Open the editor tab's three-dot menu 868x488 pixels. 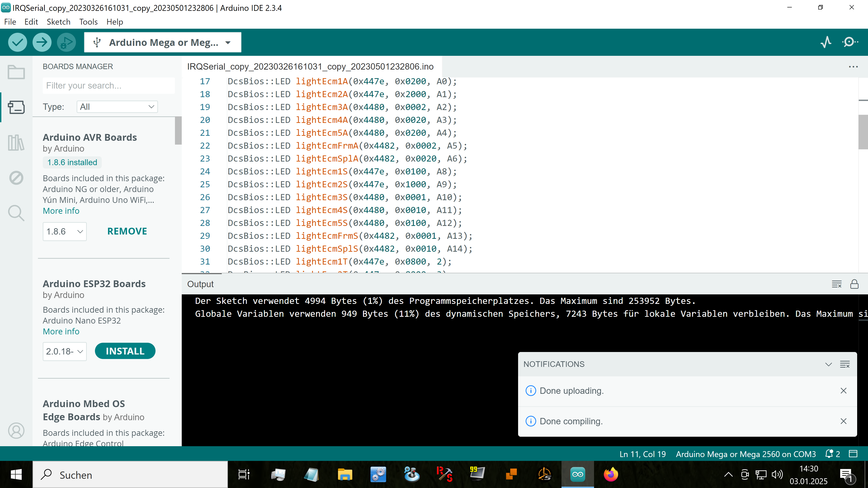tap(853, 67)
